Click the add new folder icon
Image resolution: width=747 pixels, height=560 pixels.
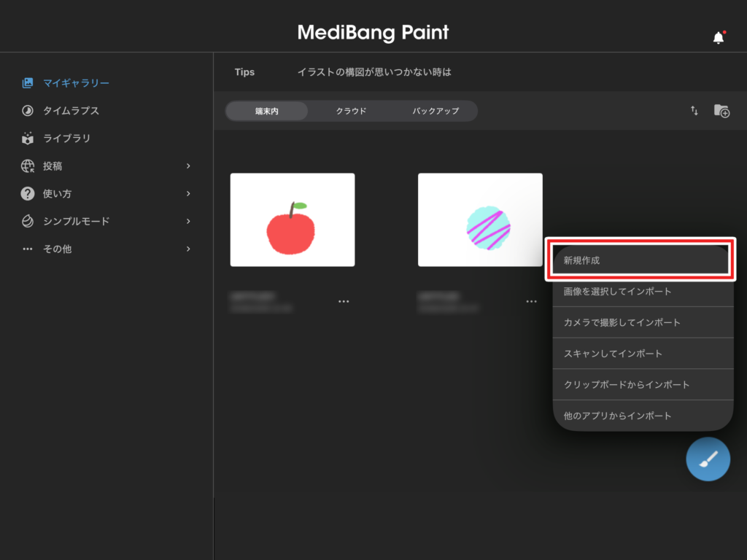coord(721,111)
